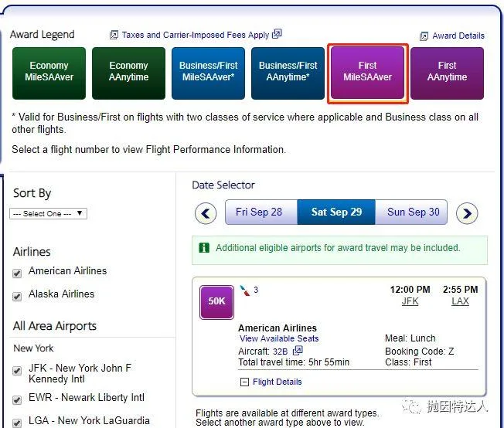The width and height of the screenshot is (504, 428).
Task: Click the popup icon beside Award Details
Action: [x=424, y=36]
